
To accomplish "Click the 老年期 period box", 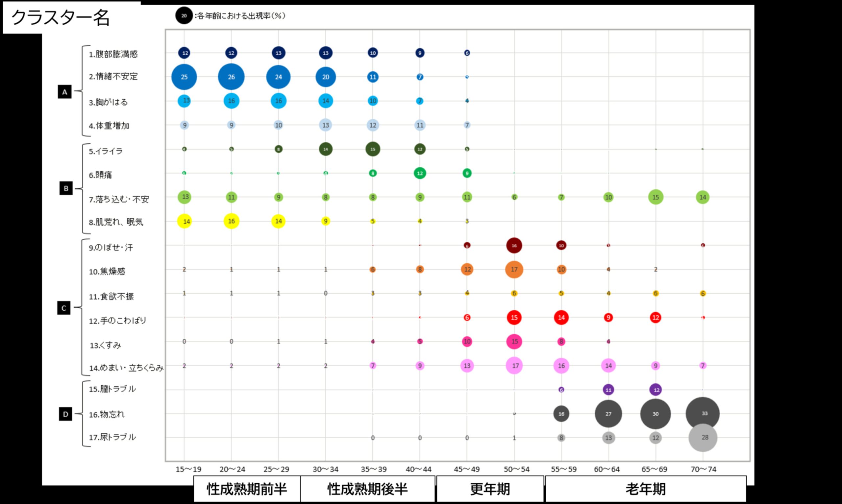I will click(x=645, y=489).
